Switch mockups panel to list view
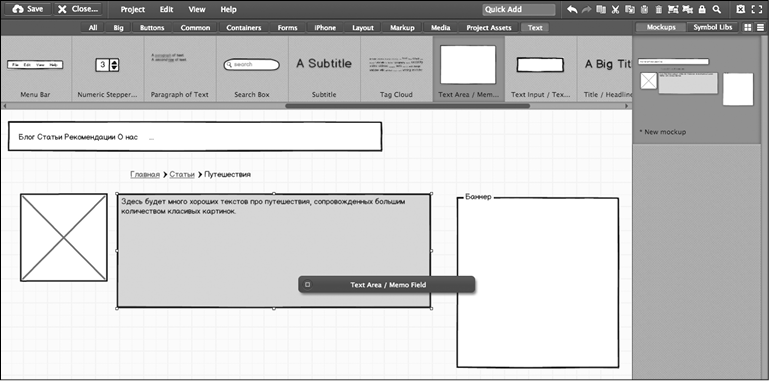 (760, 28)
